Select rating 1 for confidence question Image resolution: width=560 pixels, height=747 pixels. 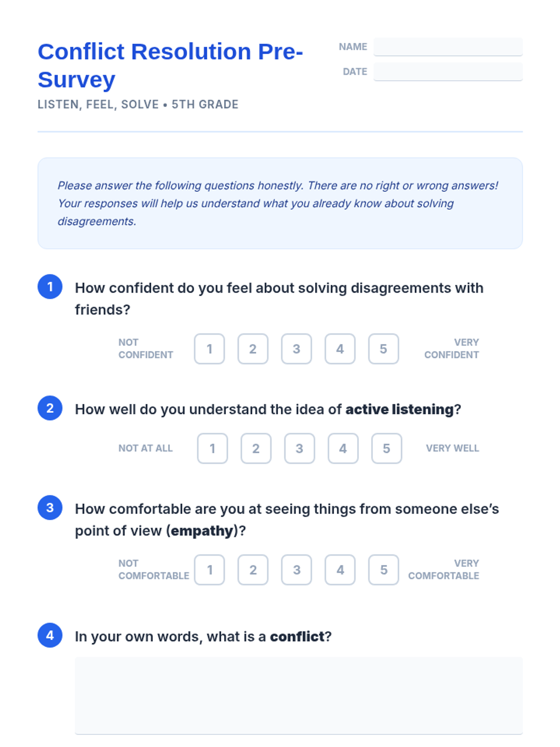[x=210, y=349]
